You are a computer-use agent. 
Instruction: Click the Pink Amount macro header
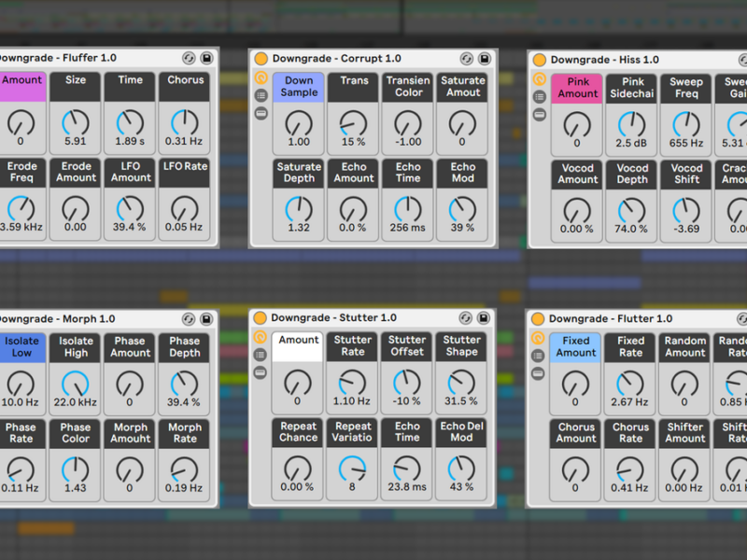[x=577, y=88]
